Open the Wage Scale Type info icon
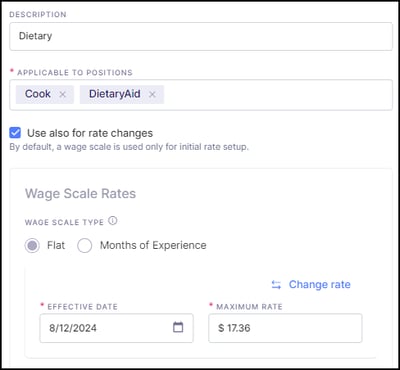This screenshot has width=400, height=370. click(x=113, y=221)
